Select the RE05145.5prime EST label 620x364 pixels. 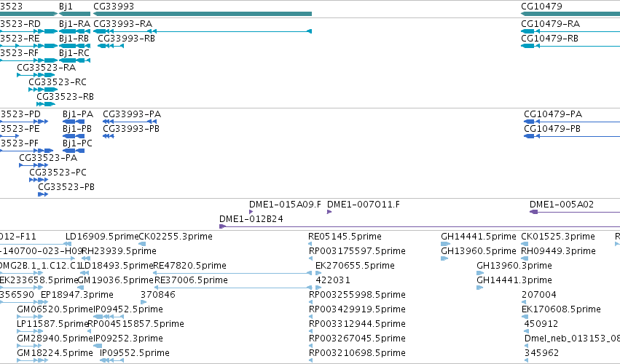[x=345, y=237]
